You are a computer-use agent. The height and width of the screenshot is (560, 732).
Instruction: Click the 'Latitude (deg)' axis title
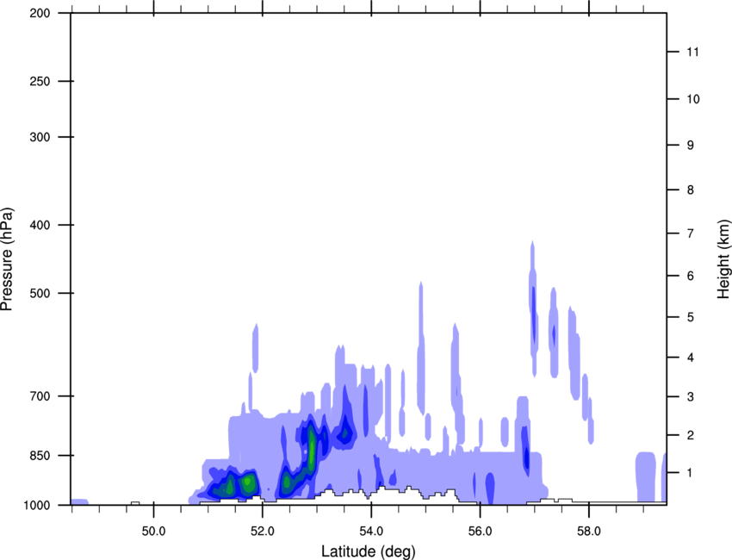click(x=369, y=551)
